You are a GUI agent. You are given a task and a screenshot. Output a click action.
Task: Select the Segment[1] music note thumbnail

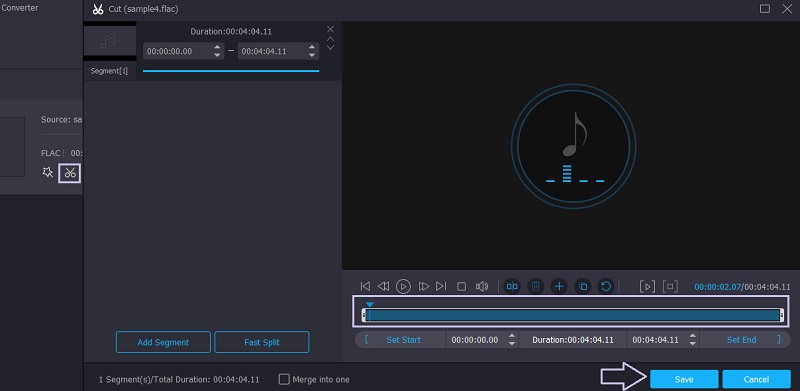[x=110, y=41]
